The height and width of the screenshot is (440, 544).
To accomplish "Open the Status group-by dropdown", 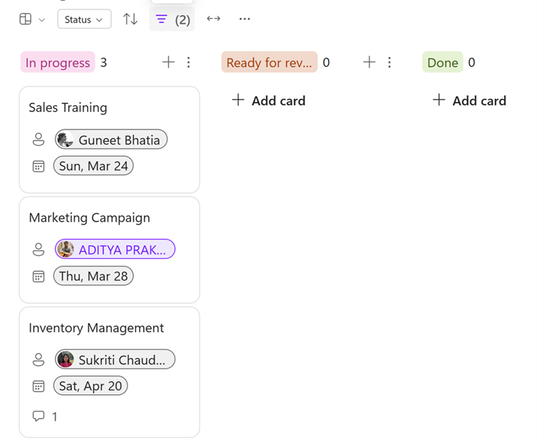I will click(x=84, y=19).
